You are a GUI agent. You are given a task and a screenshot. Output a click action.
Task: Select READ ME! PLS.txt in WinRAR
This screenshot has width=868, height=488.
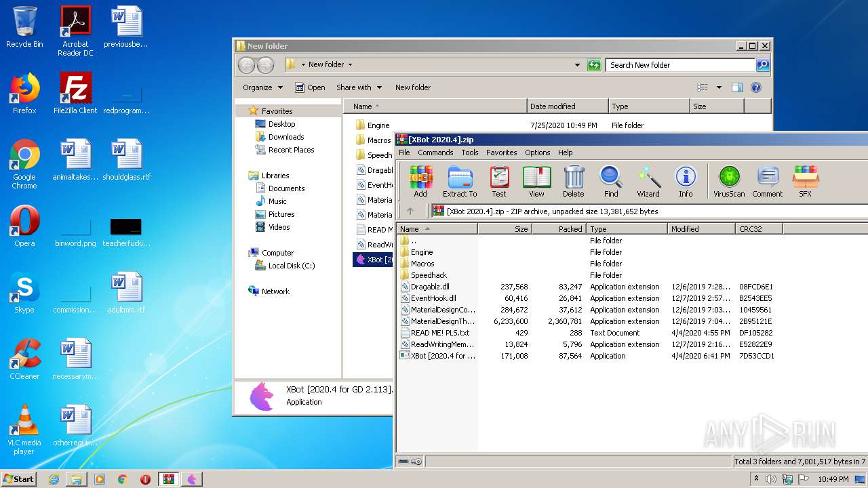click(440, 333)
